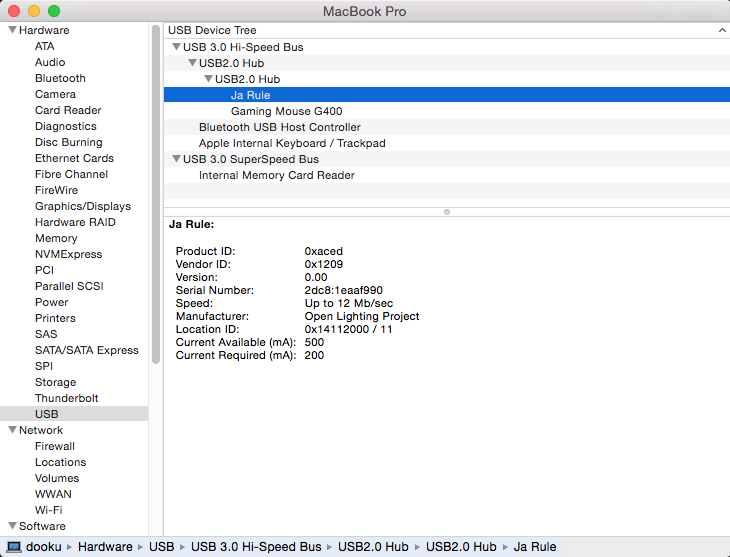Collapse the Software section triangle

click(x=12, y=526)
